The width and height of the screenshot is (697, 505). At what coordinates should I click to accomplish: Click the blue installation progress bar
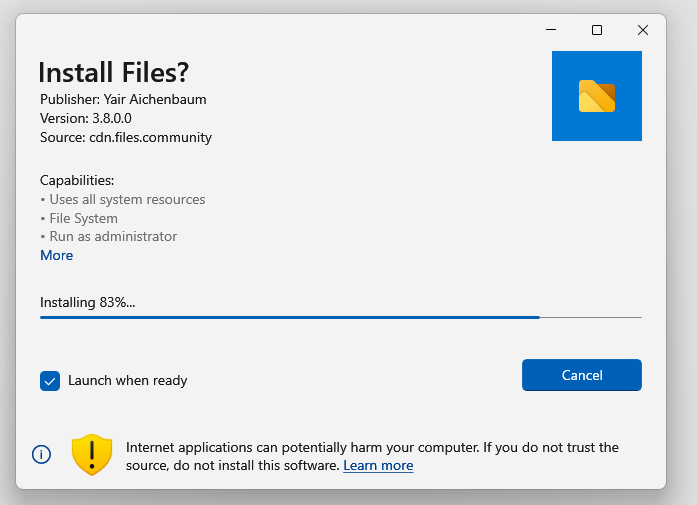[290, 317]
